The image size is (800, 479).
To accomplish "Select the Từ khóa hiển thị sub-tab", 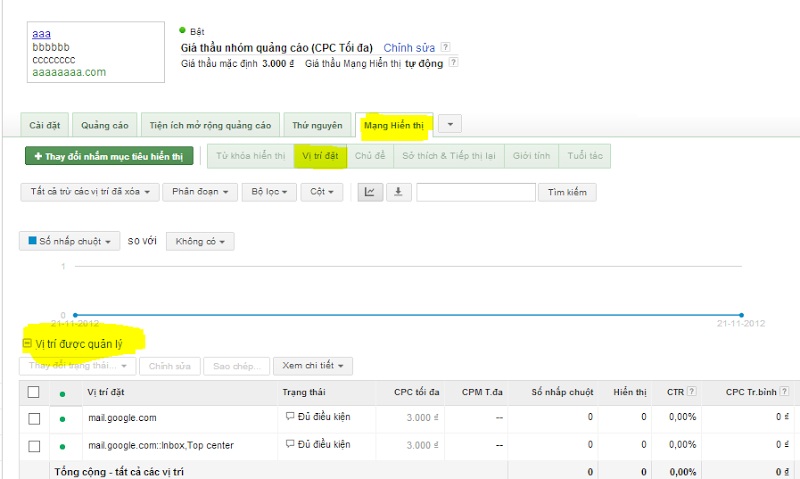I will [251, 156].
